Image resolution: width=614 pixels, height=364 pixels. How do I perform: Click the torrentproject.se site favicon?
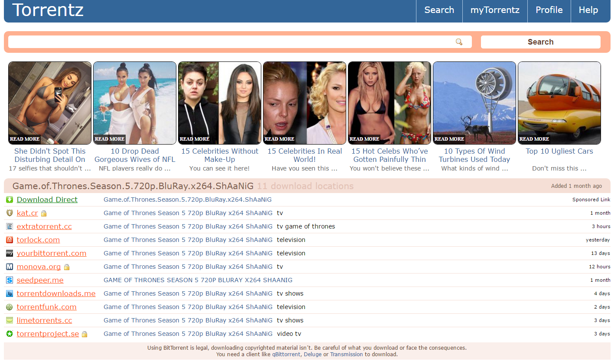tap(10, 334)
